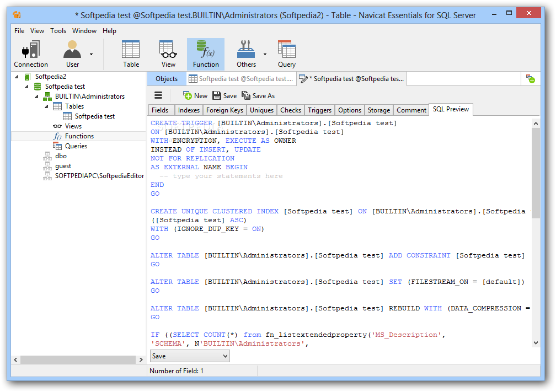Select the SQL Preview tab
This screenshot has height=392, width=556.
(x=451, y=109)
